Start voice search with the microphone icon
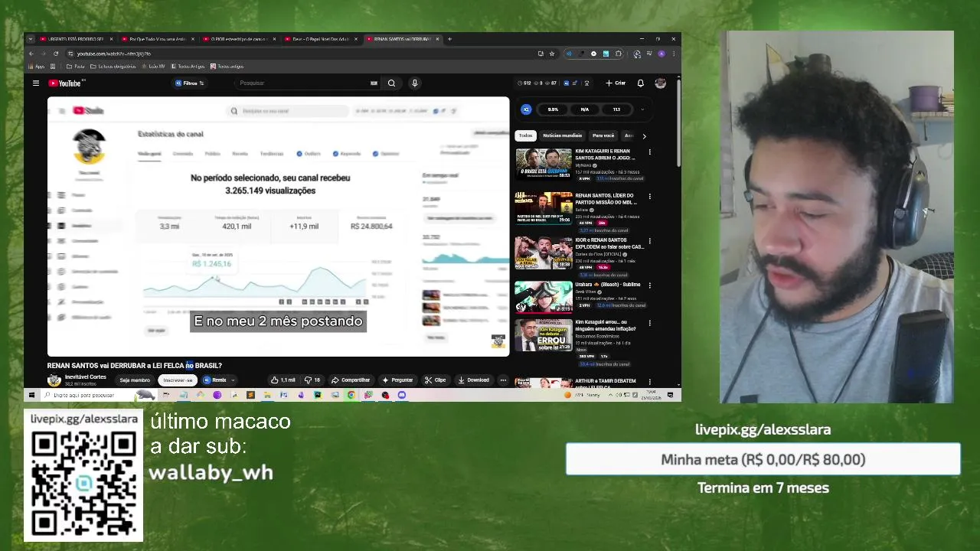 414,83
